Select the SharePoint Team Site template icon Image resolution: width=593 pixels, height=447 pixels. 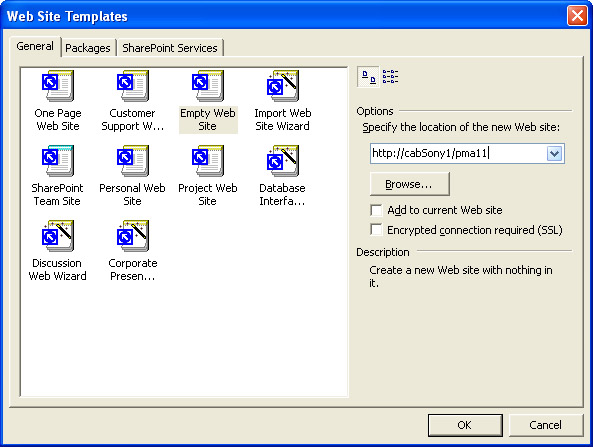[57, 161]
